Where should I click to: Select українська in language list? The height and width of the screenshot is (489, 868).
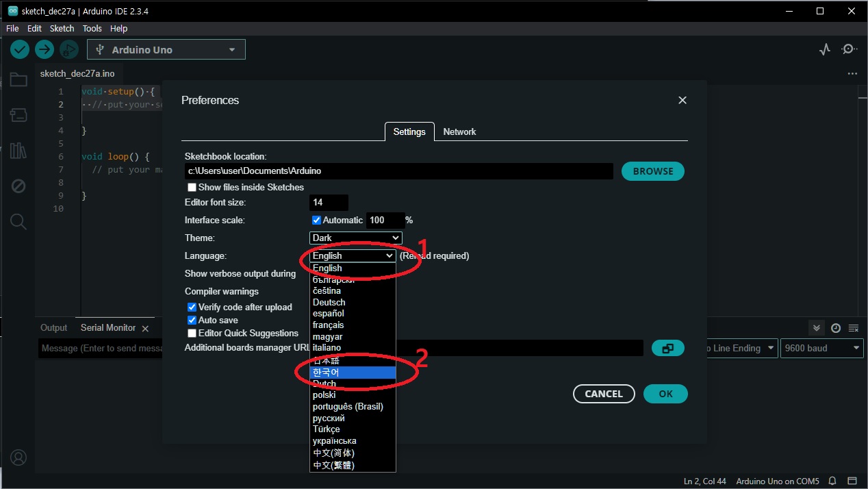coord(353,441)
